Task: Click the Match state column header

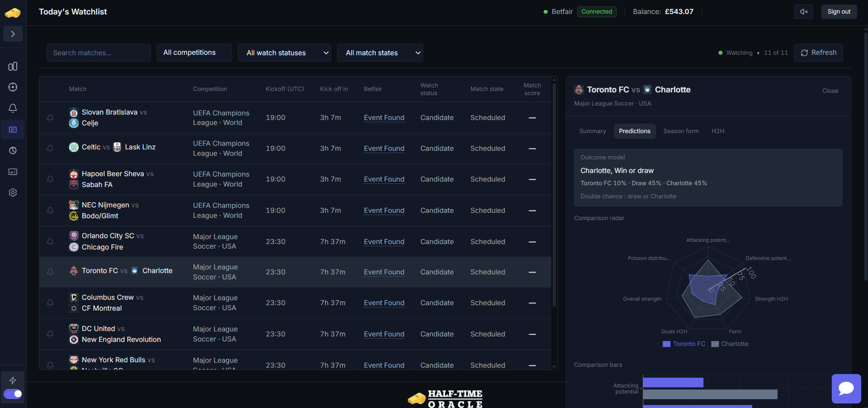Action: click(x=487, y=89)
